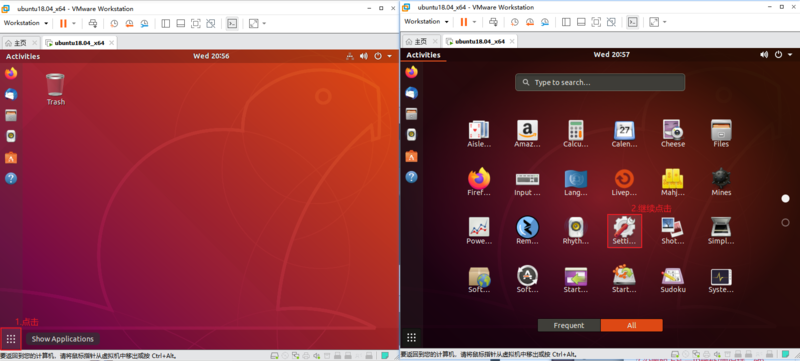Select ubuntu18.04_x64 tab in desktop VM window
Image resolution: width=800 pixels, height=361 pixels.
click(x=79, y=43)
